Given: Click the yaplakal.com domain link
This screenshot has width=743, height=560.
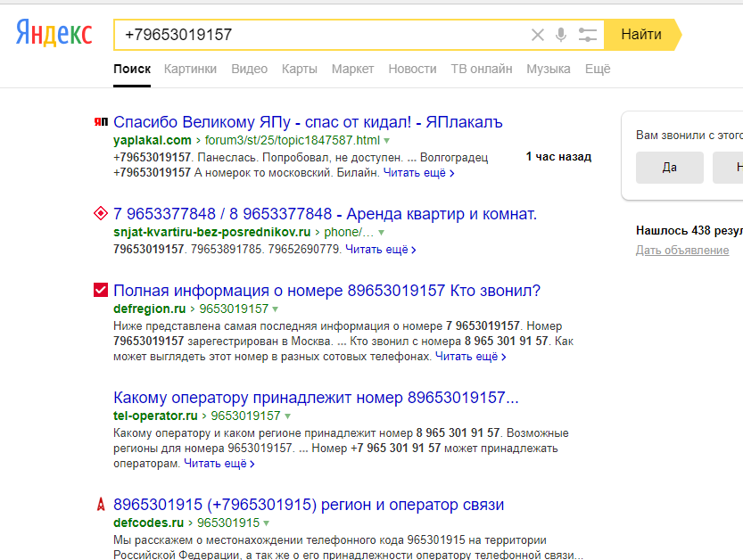Looking at the screenshot, I should (153, 140).
